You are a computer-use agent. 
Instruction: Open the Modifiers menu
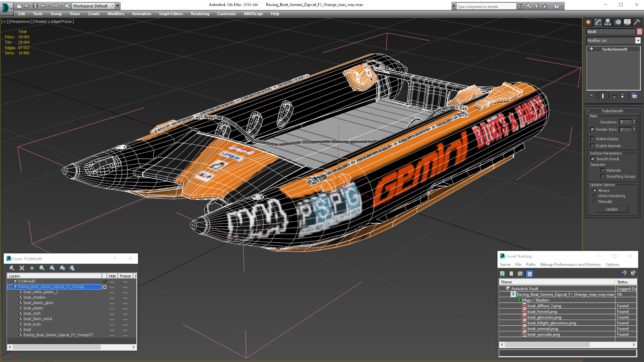pos(116,14)
